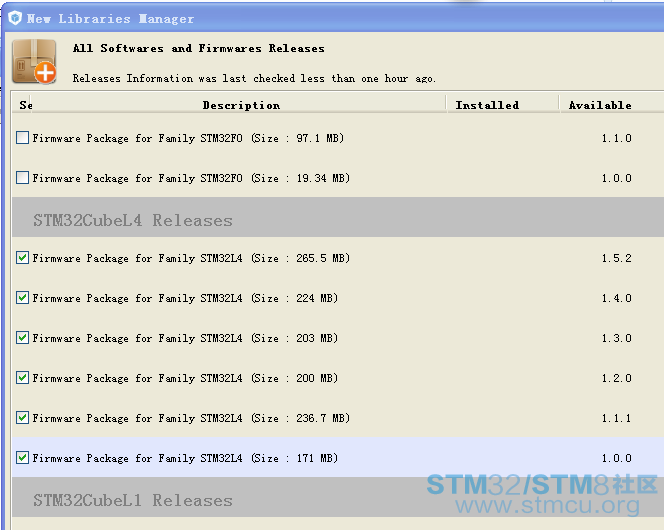Select row text Firmware Package STM32L4 171 MB
Viewport: 664px width, 530px height.
[185, 458]
